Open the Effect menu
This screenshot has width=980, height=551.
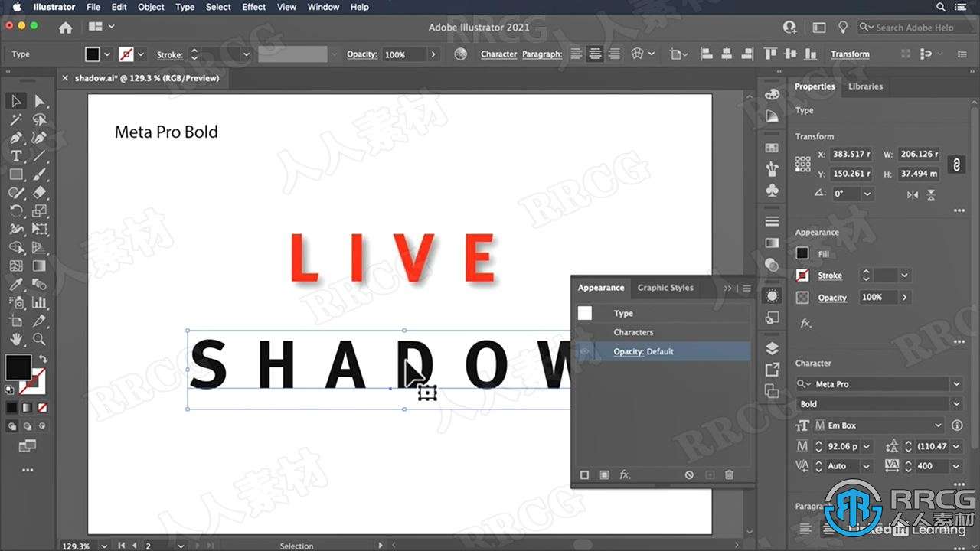click(253, 7)
